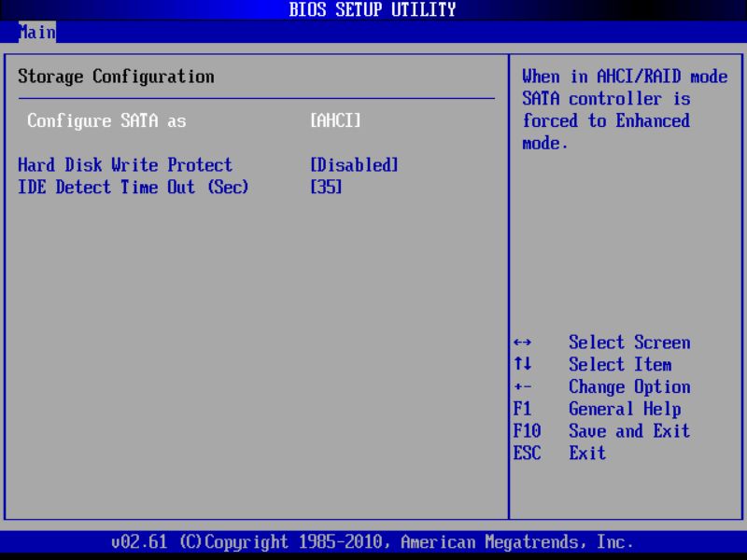Image resolution: width=747 pixels, height=560 pixels.
Task: Open the Hard Disk Write Protect option
Action: [125, 165]
